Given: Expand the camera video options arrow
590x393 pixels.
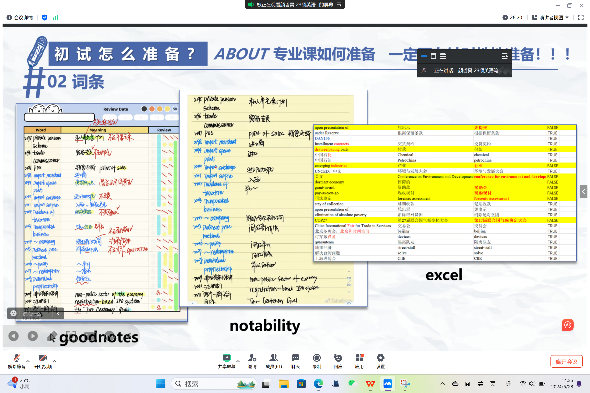Looking at the screenshot, I should point(55,361).
